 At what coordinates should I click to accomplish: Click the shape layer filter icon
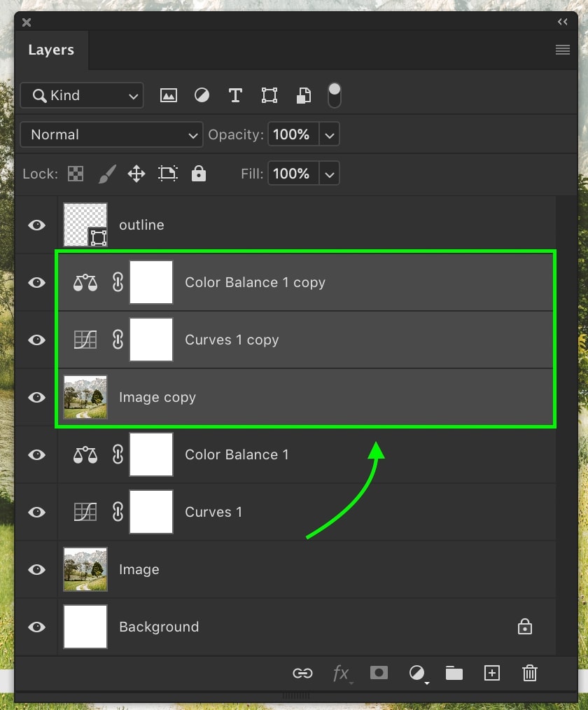coord(269,95)
